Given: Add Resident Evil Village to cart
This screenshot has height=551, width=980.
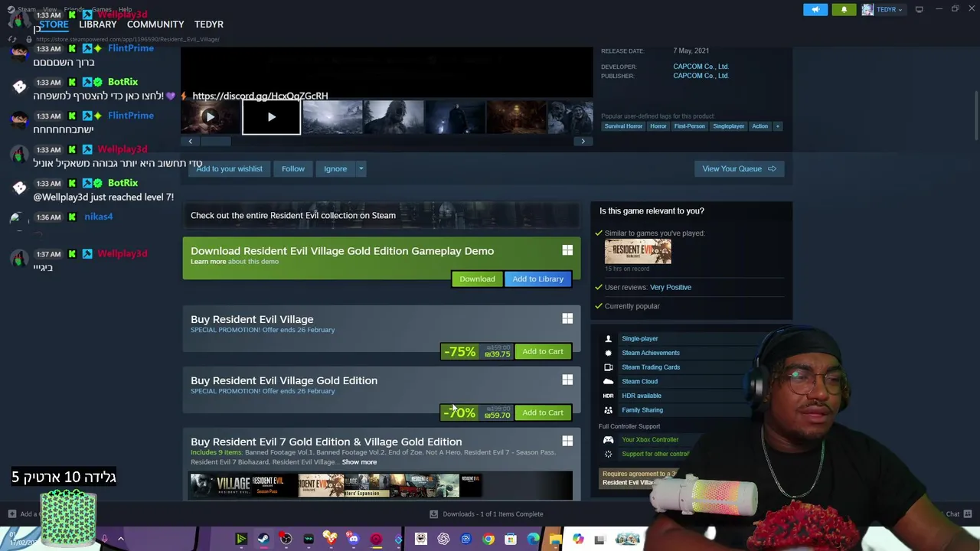Looking at the screenshot, I should [x=543, y=351].
